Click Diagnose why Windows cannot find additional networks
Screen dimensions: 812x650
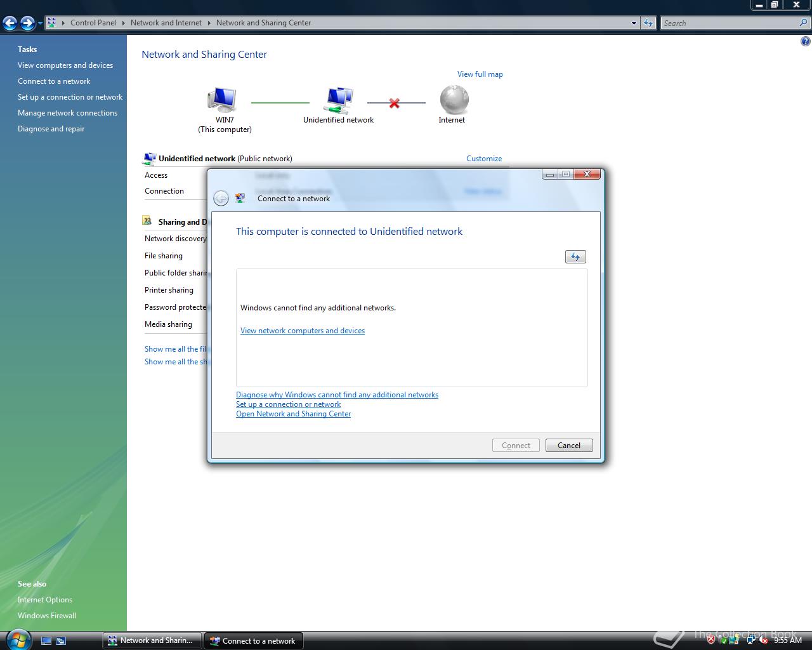(337, 395)
